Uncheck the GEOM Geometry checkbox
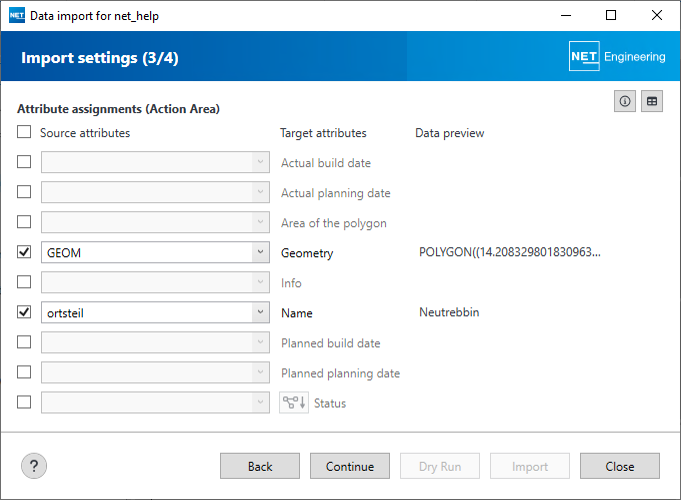This screenshot has width=681, height=500. 24,253
